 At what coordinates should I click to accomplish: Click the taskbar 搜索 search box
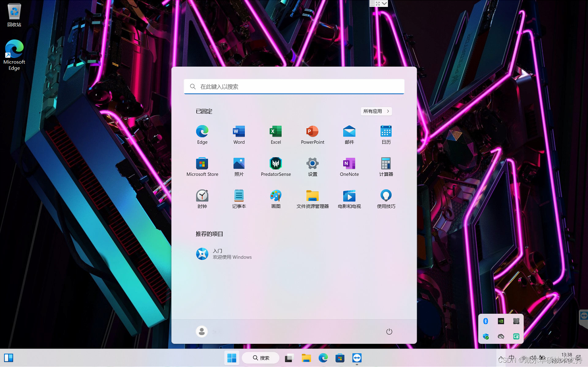tap(261, 358)
